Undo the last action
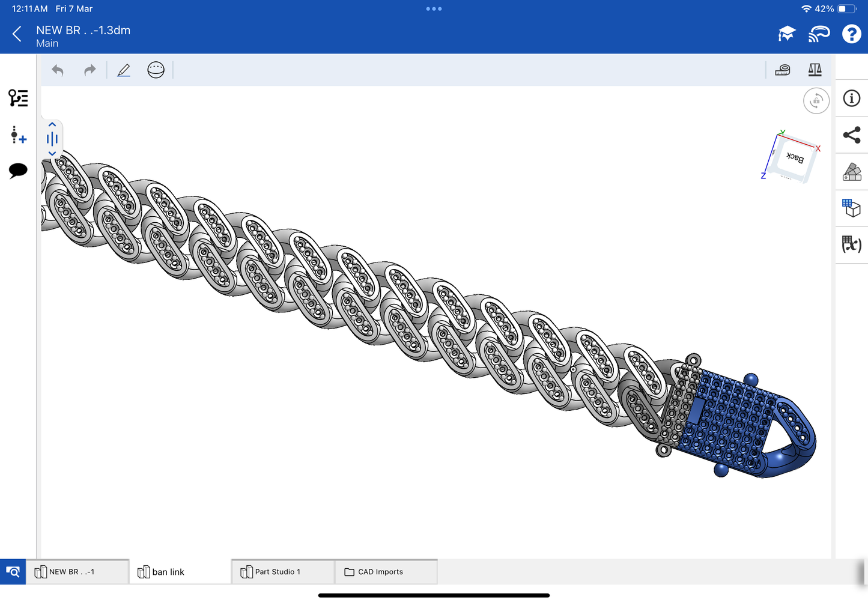The image size is (868, 603). click(58, 70)
